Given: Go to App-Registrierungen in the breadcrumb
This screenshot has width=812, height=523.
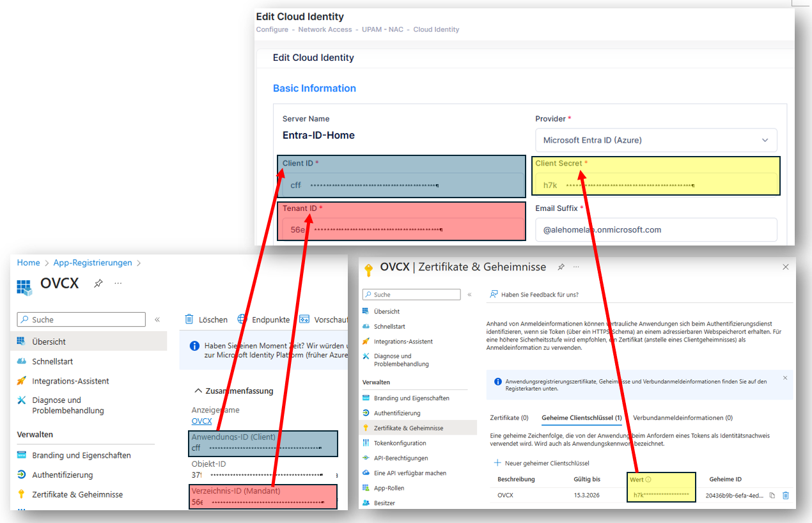Looking at the screenshot, I should point(93,263).
